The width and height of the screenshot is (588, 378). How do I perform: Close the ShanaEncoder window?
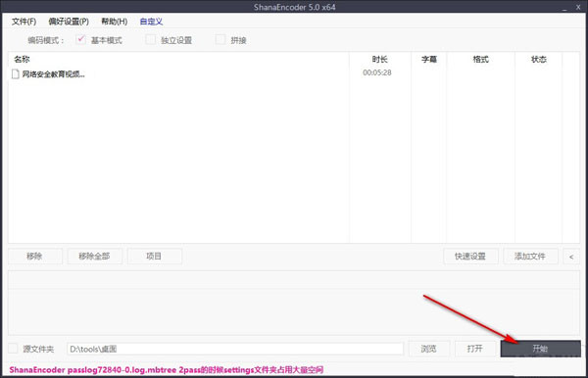pyautogui.click(x=578, y=7)
